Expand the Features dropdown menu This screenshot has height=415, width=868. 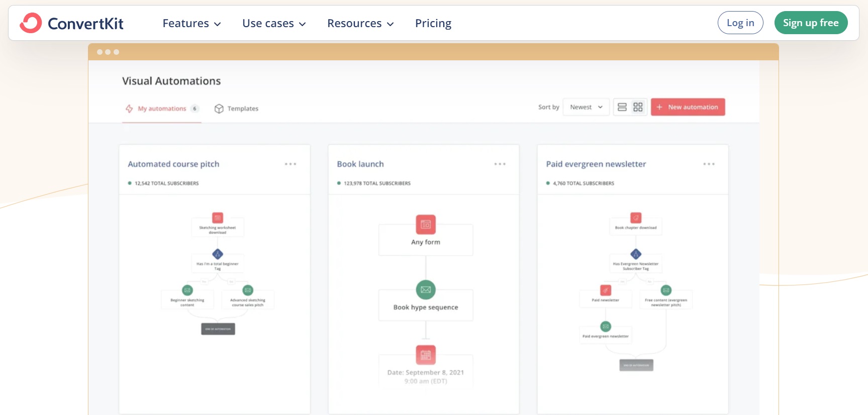pyautogui.click(x=191, y=24)
